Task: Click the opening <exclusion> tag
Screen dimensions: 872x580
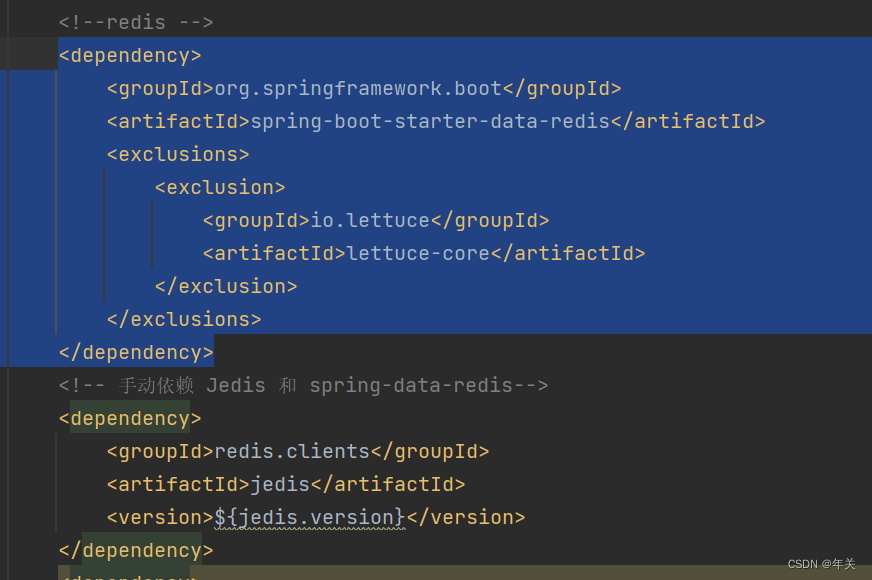Action: point(220,187)
